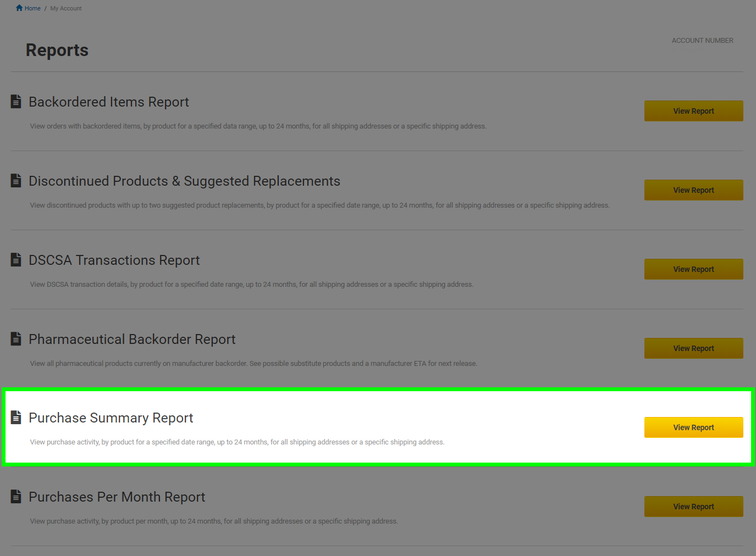Select the Purchase Summary Report heading
This screenshot has height=556, width=756.
point(111,418)
